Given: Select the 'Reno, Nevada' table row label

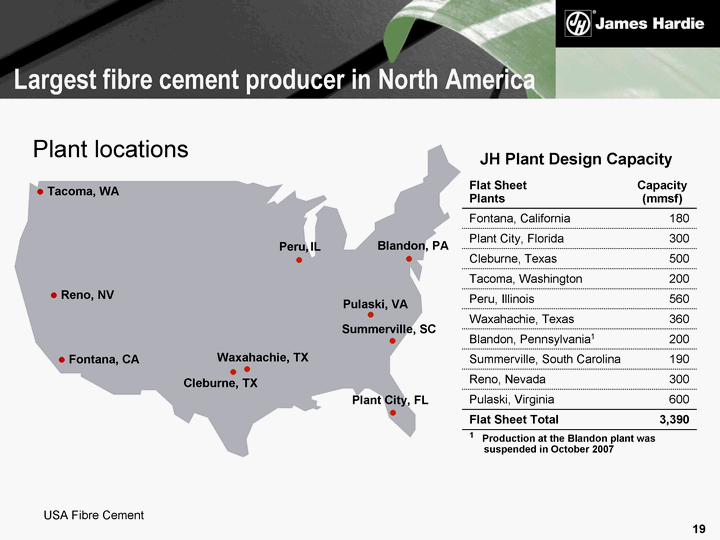Looking at the screenshot, I should [507, 379].
